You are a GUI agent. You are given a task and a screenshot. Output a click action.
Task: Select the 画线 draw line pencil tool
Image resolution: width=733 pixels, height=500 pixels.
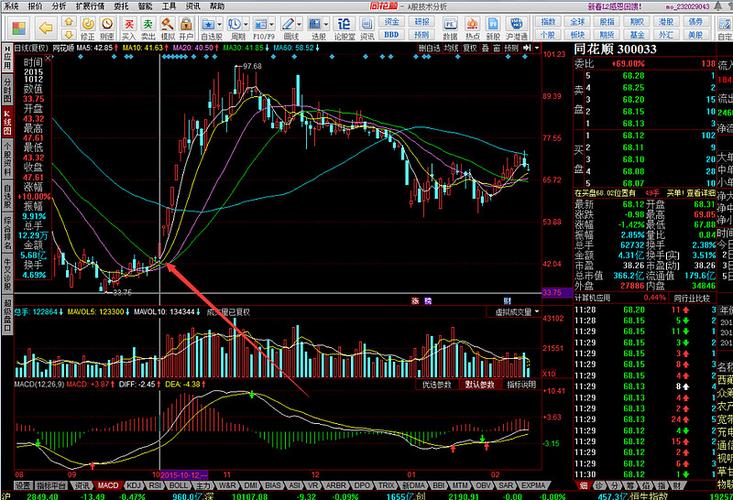(287, 24)
